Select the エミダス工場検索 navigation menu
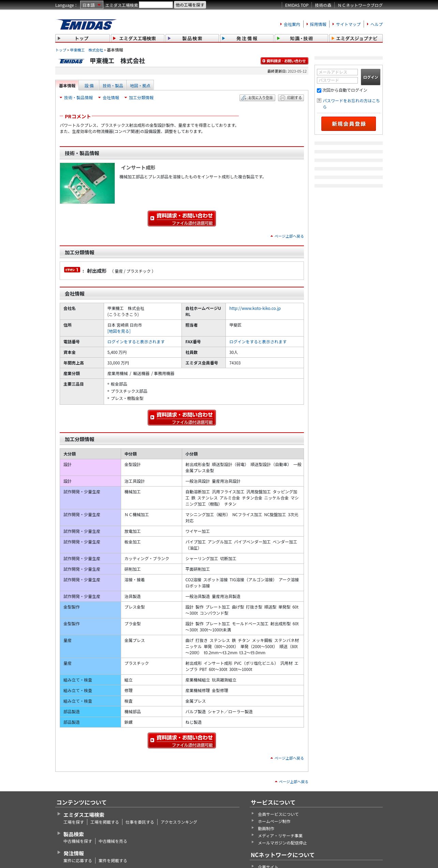The image size is (438, 868). pyautogui.click(x=137, y=38)
